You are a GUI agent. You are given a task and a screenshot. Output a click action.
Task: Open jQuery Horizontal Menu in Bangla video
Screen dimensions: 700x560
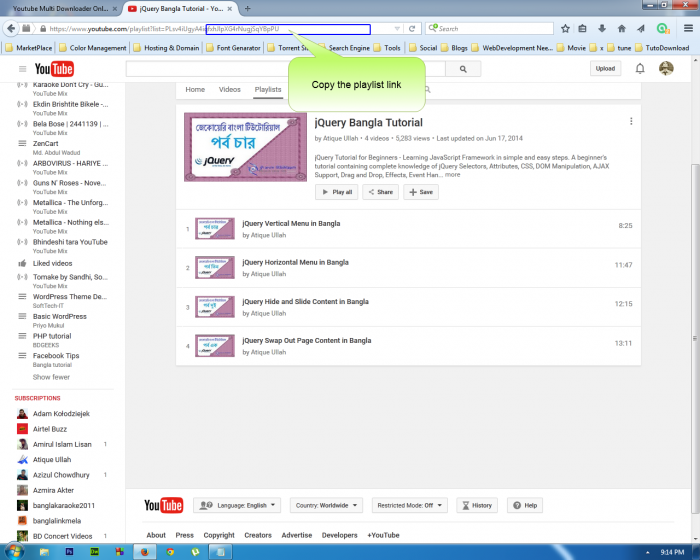tap(295, 262)
